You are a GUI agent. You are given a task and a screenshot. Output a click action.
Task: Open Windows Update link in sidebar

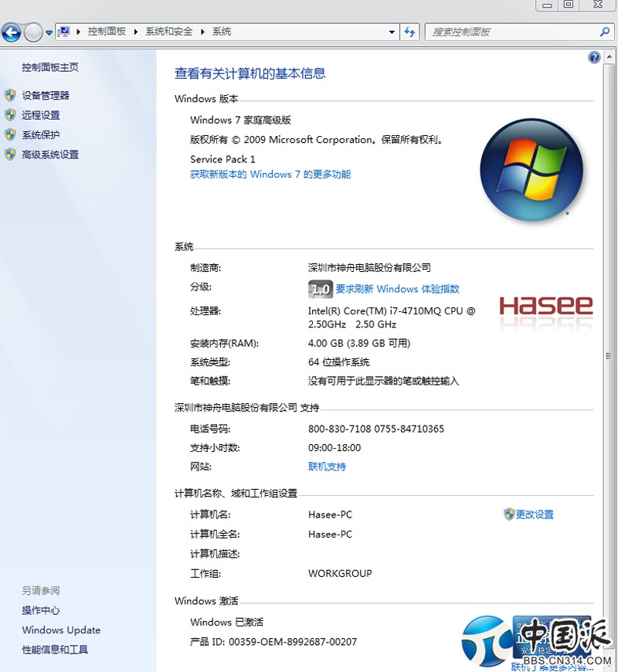pyautogui.click(x=61, y=630)
